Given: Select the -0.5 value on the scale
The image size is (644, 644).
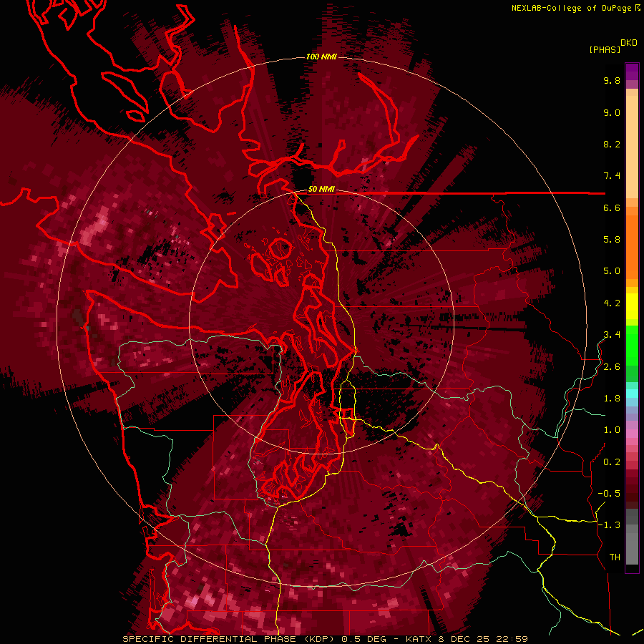Looking at the screenshot, I should [x=609, y=494].
